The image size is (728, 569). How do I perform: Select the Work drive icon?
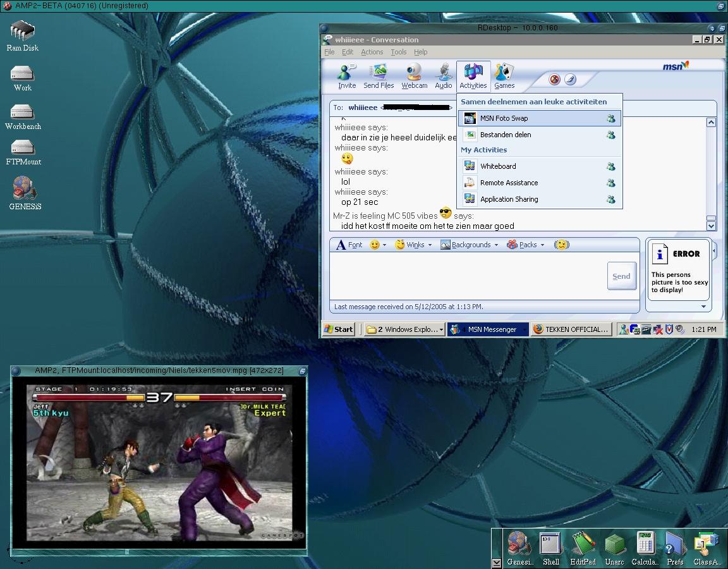22,78
